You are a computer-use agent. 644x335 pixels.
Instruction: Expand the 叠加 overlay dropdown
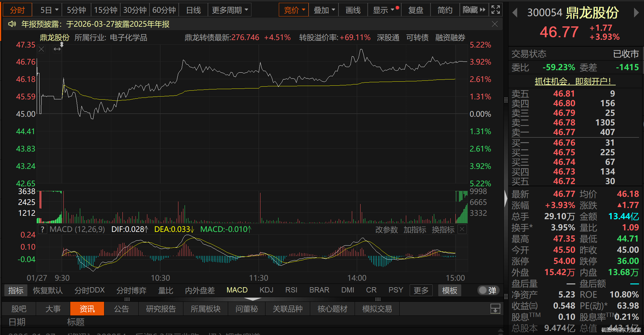click(323, 10)
